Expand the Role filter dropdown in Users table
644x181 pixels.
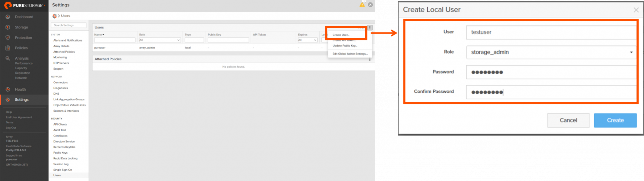pyautogui.click(x=160, y=40)
